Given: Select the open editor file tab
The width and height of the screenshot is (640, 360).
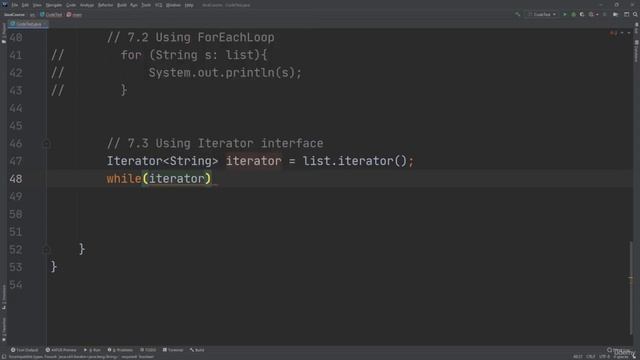Looking at the screenshot, I should click(28, 24).
